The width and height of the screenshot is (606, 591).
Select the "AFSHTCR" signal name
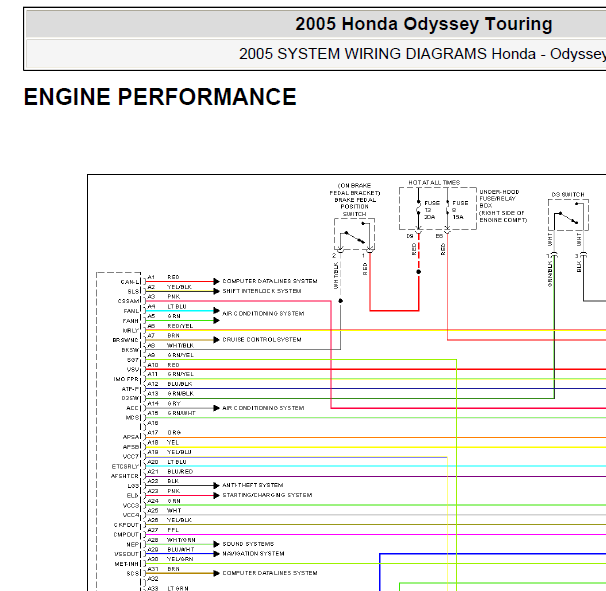tap(125, 476)
